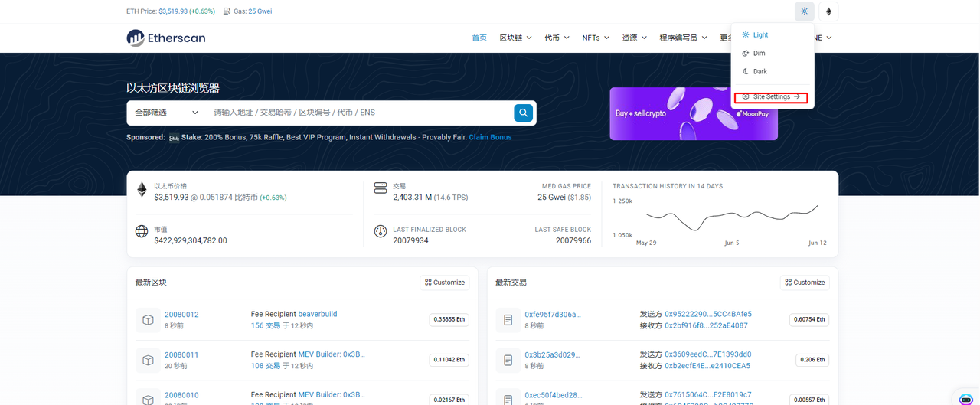980x405 pixels.
Task: Click the transaction history line chart
Action: click(731, 219)
